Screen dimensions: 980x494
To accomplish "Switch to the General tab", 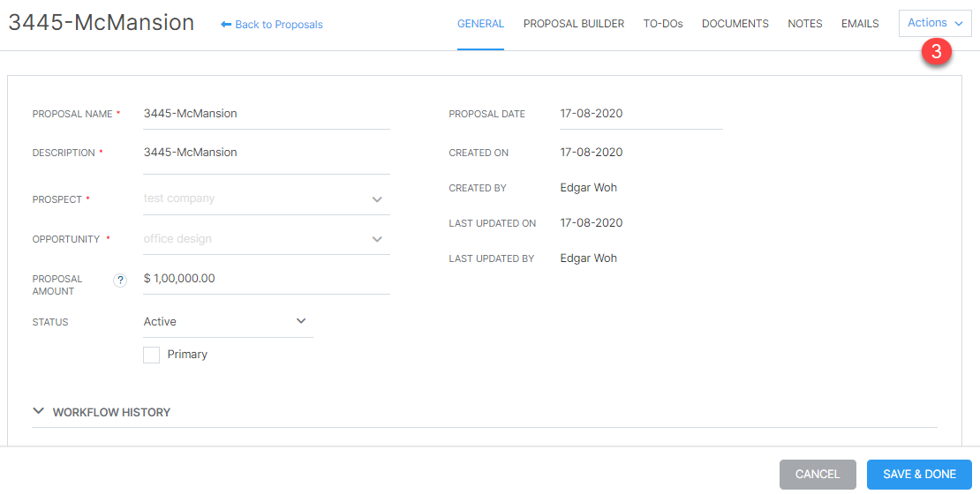I will tap(480, 24).
